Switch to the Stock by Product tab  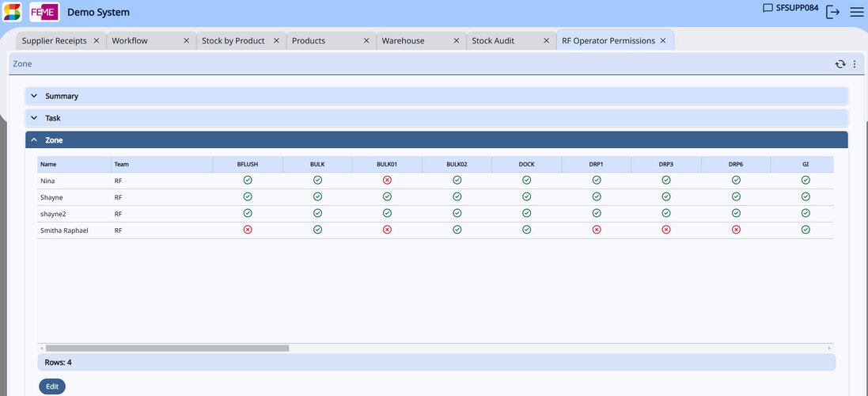(233, 41)
